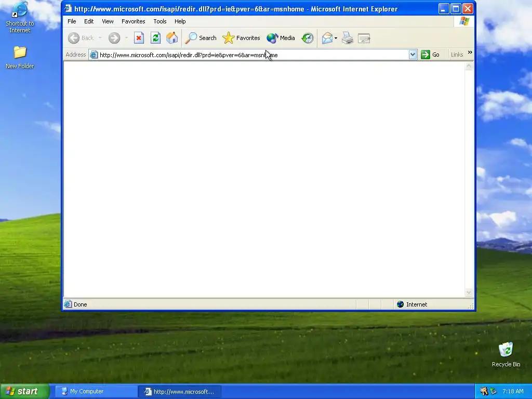The image size is (532, 399).
Task: Click the second system tray icon
Action: (493, 392)
